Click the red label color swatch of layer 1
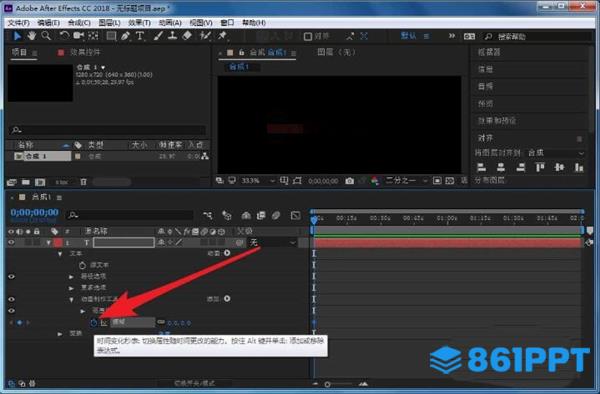Image resolution: width=600 pixels, height=394 pixels. [x=58, y=243]
